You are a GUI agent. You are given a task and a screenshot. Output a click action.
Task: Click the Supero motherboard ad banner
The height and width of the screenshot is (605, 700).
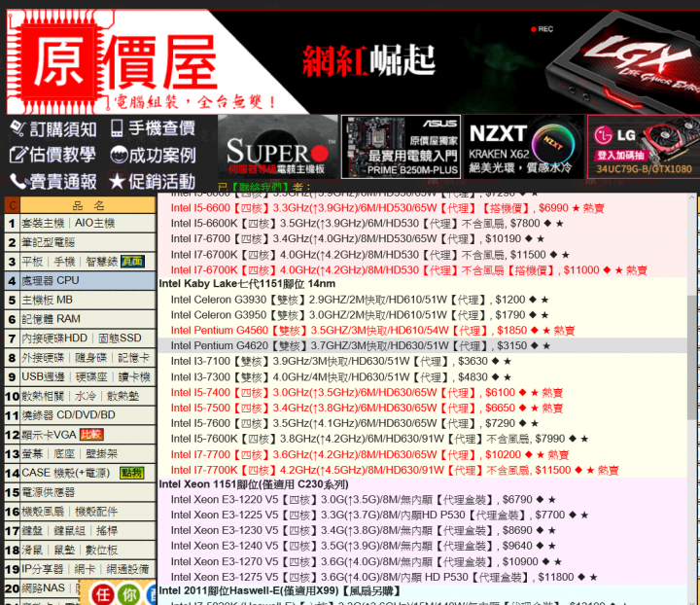click(x=278, y=147)
